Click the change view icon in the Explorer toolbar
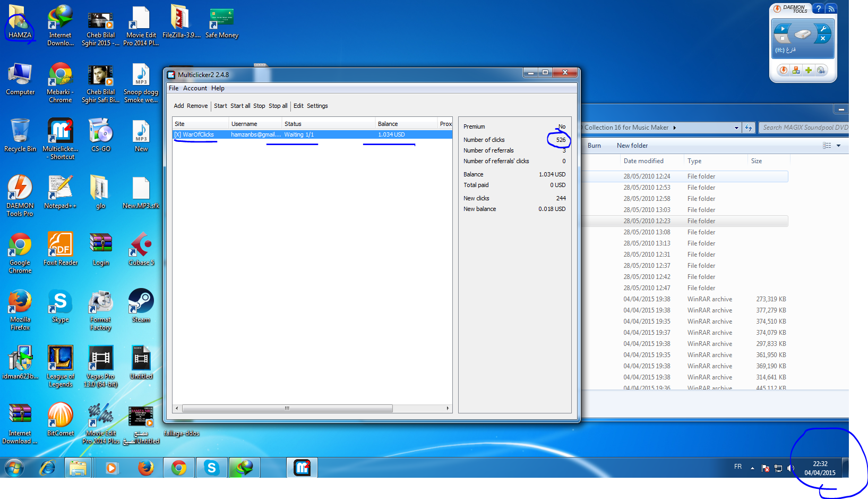Screen dimensions: 868x499 click(x=827, y=146)
